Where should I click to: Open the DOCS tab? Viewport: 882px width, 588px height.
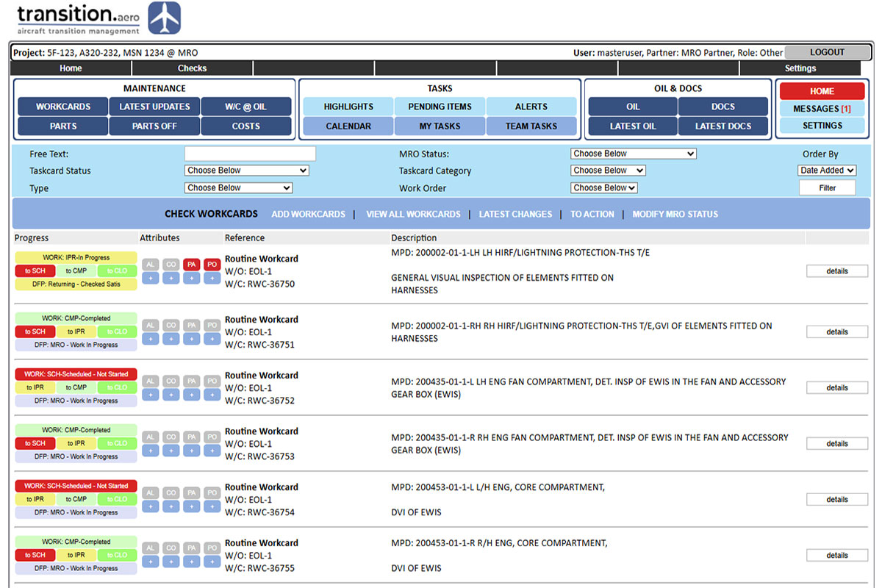click(723, 107)
